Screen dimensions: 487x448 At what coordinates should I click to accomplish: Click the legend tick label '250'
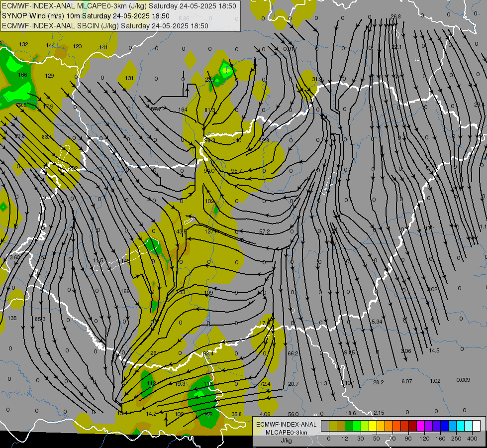tap(456, 439)
